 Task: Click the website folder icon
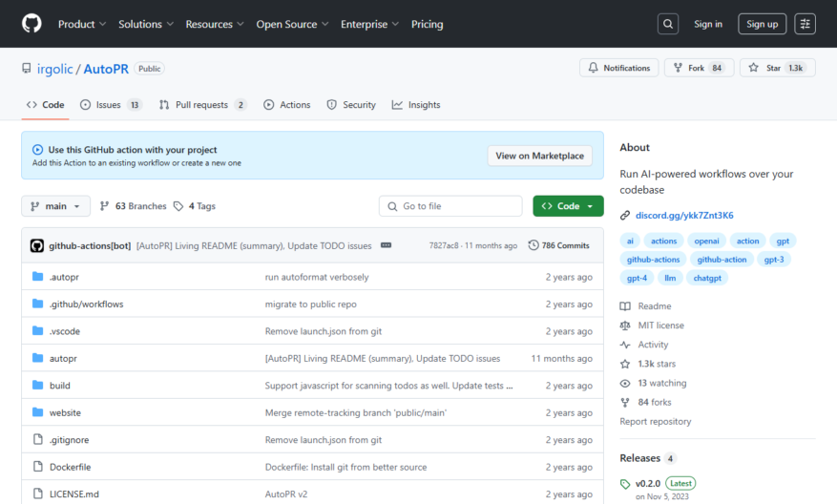click(37, 412)
